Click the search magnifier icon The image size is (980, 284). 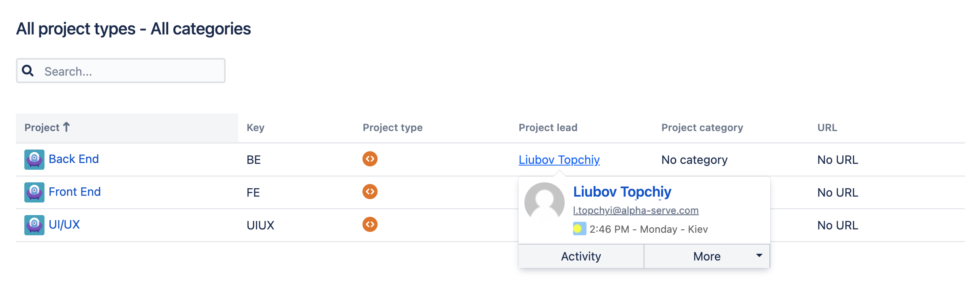click(x=28, y=71)
